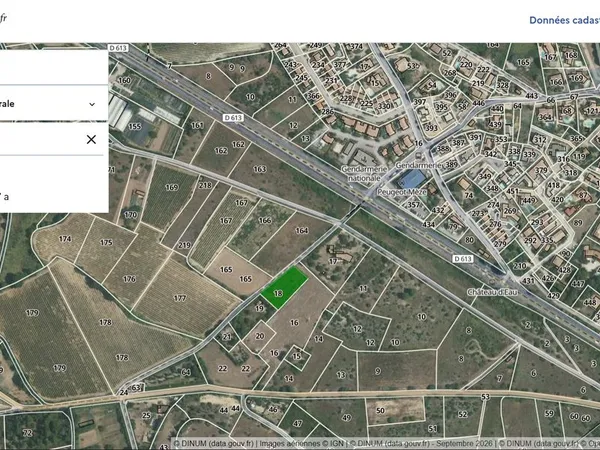
Task: Click the 'Gendarmerie nationale' map label
Action: coord(364,173)
